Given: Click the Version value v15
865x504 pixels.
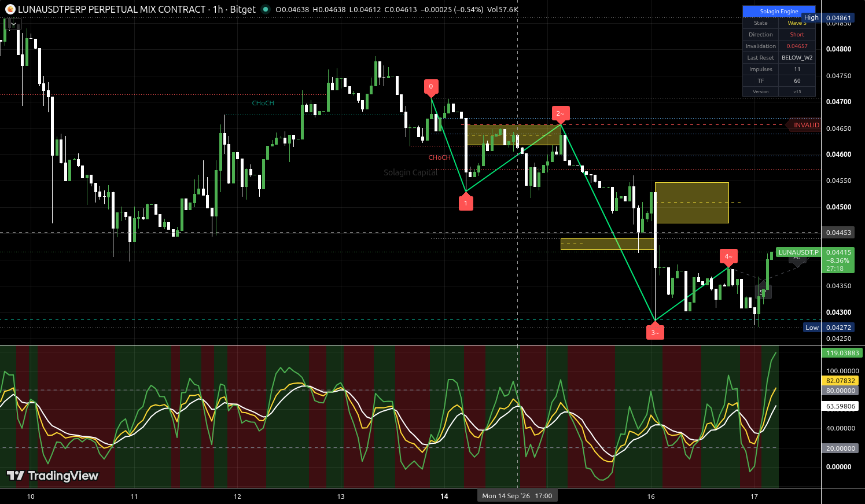Looking at the screenshot, I should point(797,91).
